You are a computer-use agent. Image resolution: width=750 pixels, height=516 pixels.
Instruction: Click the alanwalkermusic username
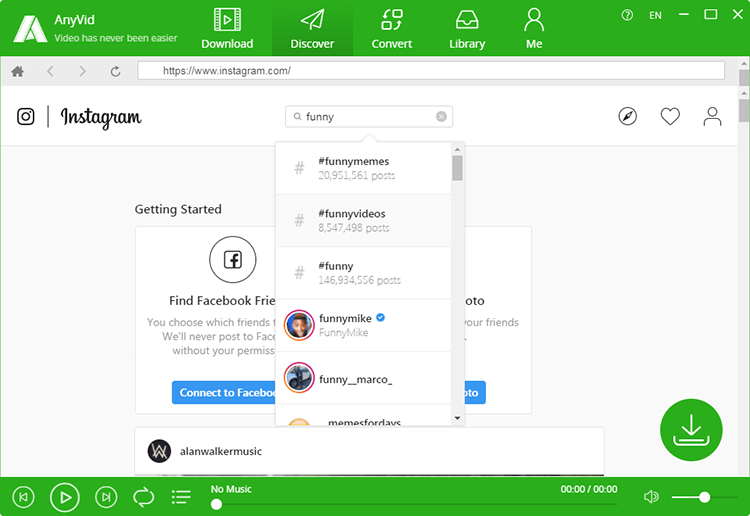[x=221, y=451]
